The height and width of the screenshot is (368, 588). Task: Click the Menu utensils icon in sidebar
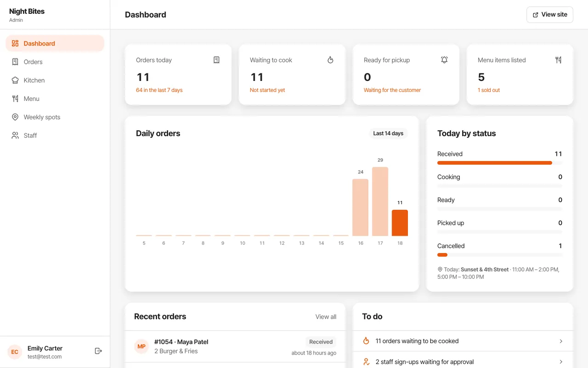15,98
